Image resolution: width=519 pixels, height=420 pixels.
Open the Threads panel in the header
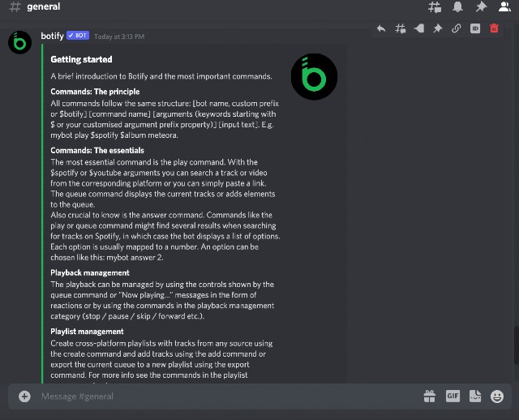(435, 6)
